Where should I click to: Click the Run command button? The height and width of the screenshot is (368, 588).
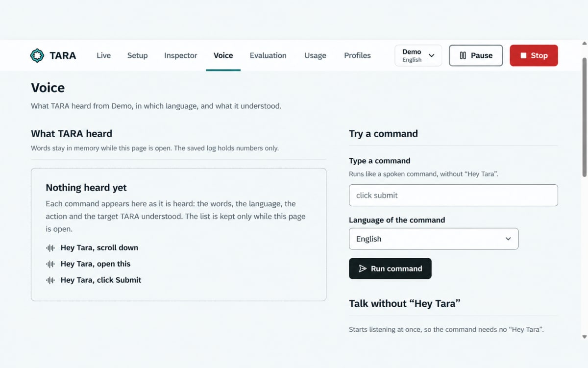pyautogui.click(x=390, y=269)
